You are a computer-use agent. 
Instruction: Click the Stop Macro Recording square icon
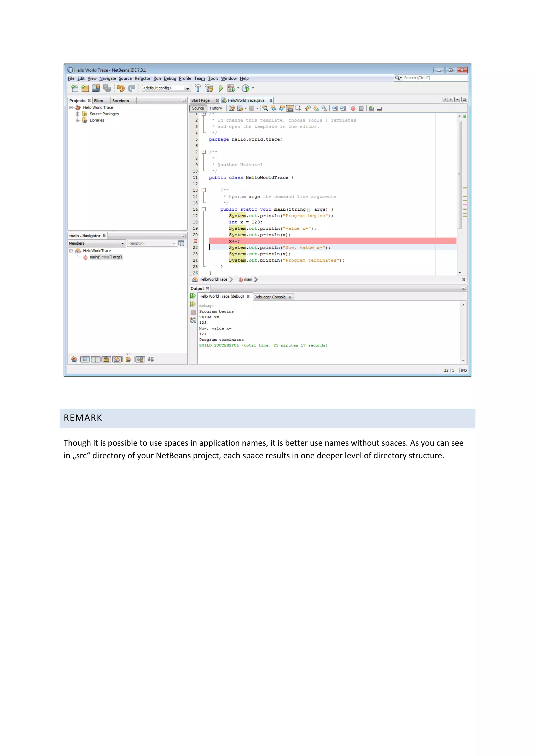(x=361, y=109)
